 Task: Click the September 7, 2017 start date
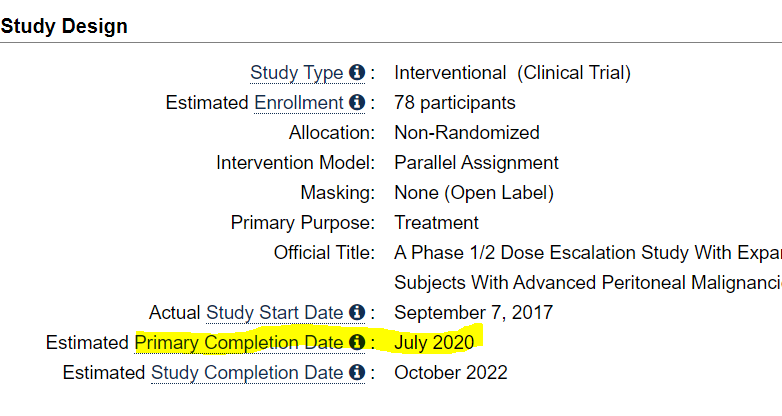pos(473,313)
